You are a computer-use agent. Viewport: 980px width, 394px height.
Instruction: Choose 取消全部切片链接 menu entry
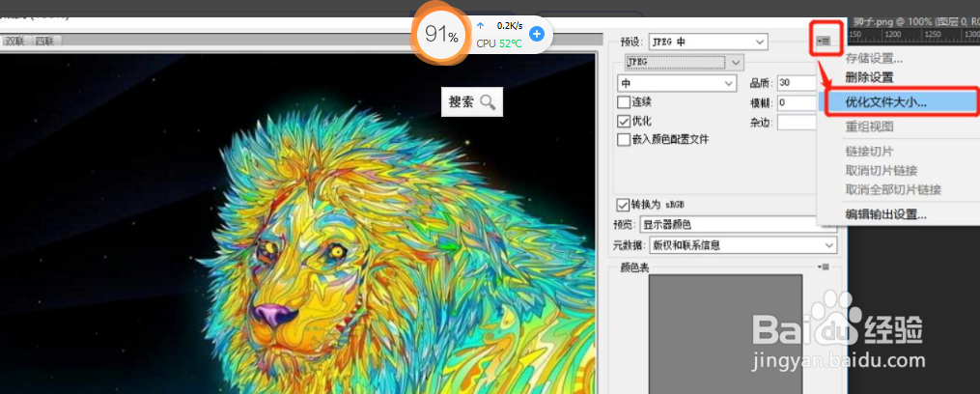pos(893,189)
